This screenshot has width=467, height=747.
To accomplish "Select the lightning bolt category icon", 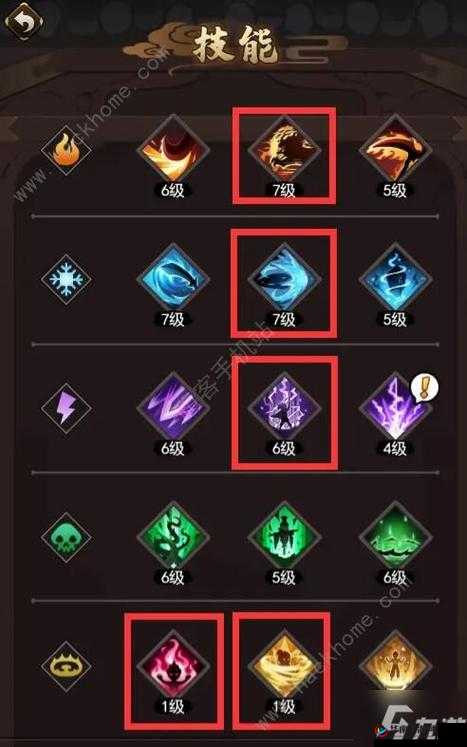I will click(66, 408).
